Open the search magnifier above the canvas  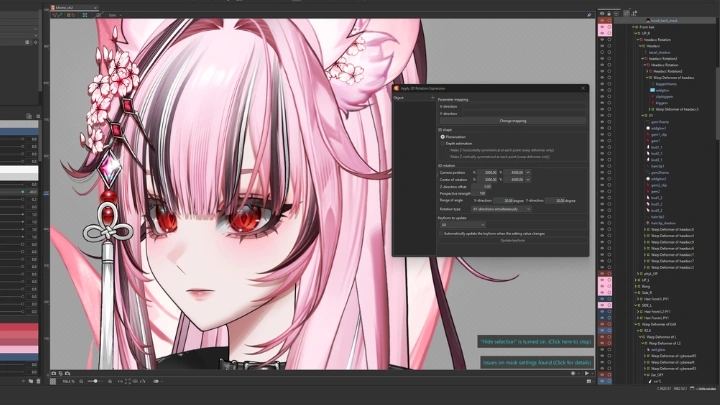pos(589,15)
